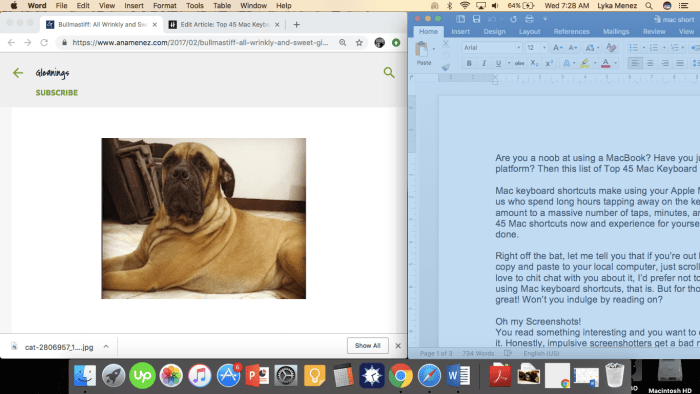Open the underline style dropdown arrow

pyautogui.click(x=509, y=63)
